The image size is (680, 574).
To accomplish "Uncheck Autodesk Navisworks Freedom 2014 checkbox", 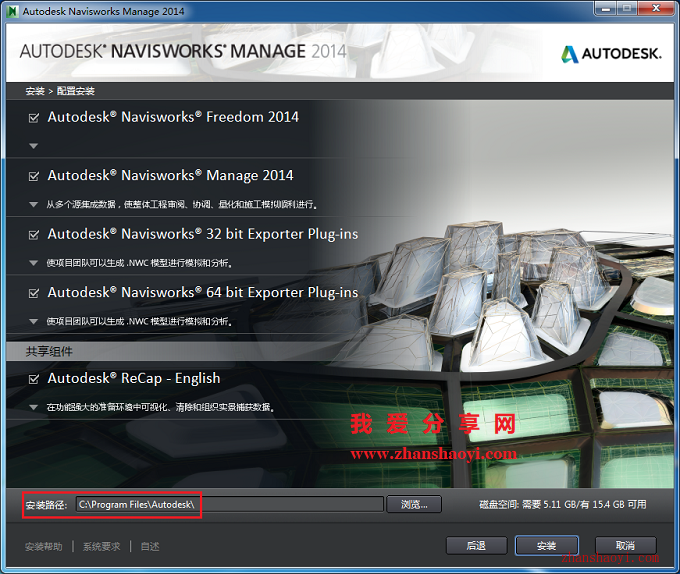I will pyautogui.click(x=33, y=118).
